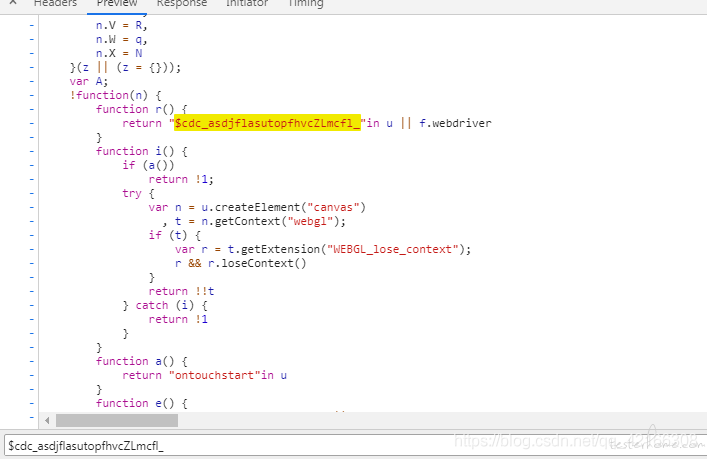Click the loseContext() call in code
The width and height of the screenshot is (707, 459).
click(x=264, y=263)
